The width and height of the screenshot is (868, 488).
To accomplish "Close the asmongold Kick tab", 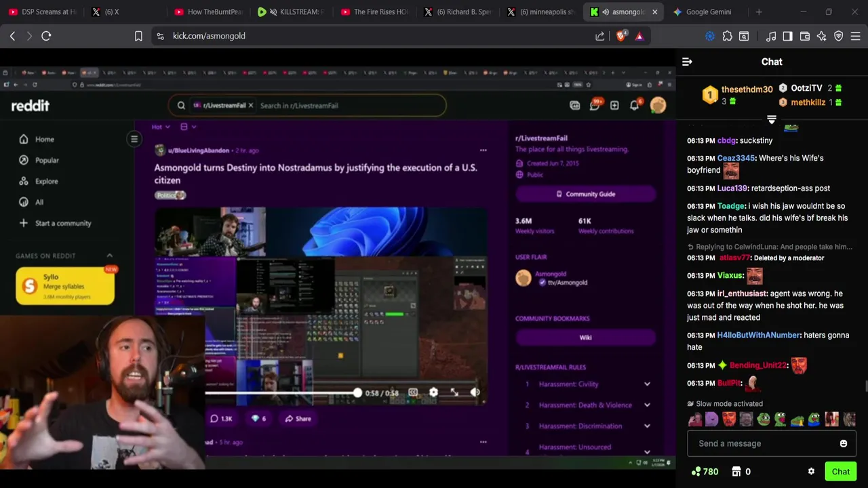I will (654, 12).
